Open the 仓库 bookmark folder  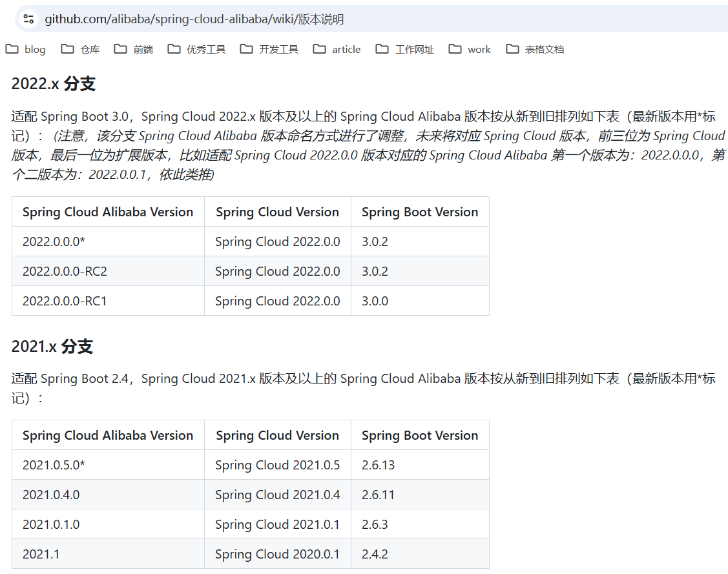(x=81, y=49)
